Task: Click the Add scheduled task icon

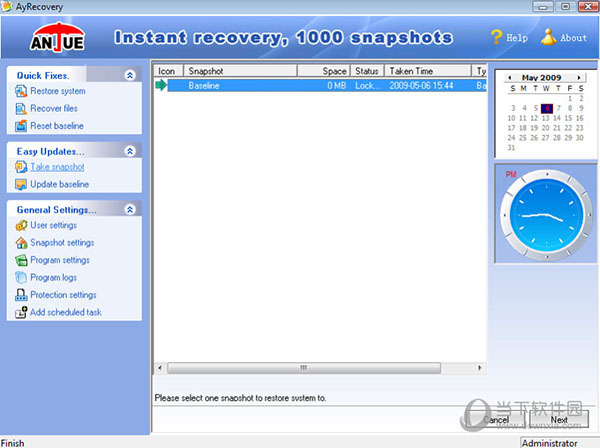Action: click(x=21, y=313)
